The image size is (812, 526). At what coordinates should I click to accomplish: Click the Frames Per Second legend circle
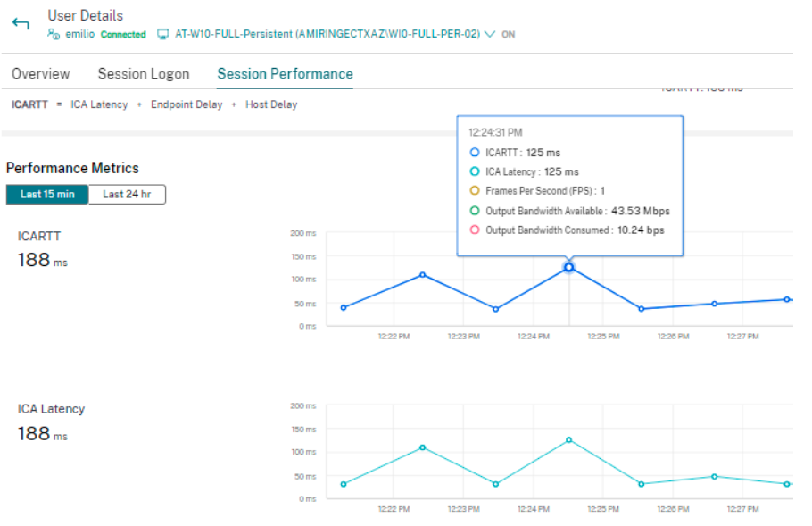tap(475, 191)
